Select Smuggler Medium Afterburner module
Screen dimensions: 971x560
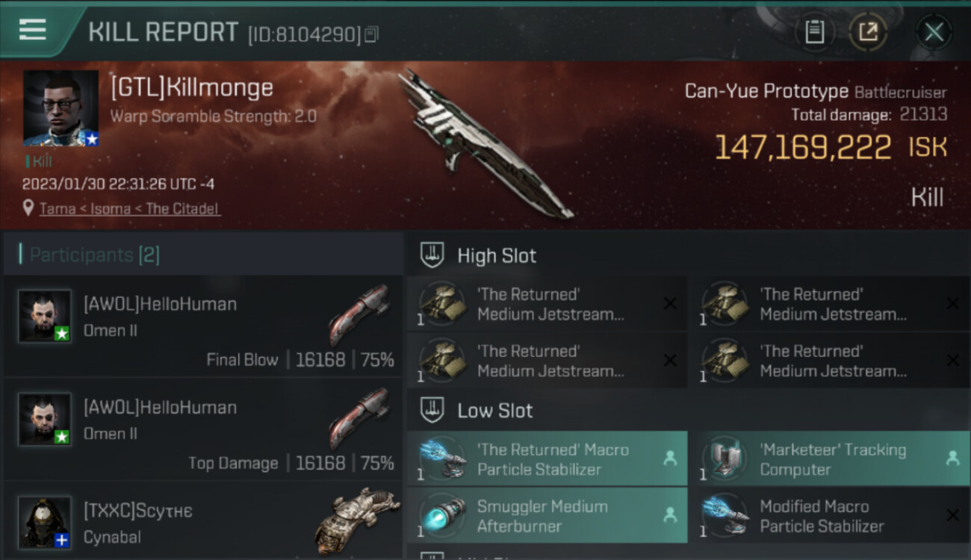click(x=547, y=516)
